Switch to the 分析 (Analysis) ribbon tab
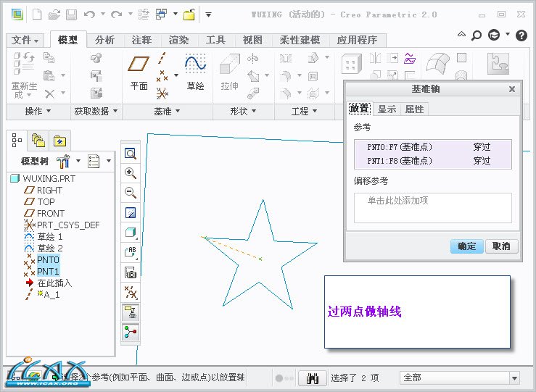Viewport: 536px width, 392px height. pyautogui.click(x=104, y=40)
